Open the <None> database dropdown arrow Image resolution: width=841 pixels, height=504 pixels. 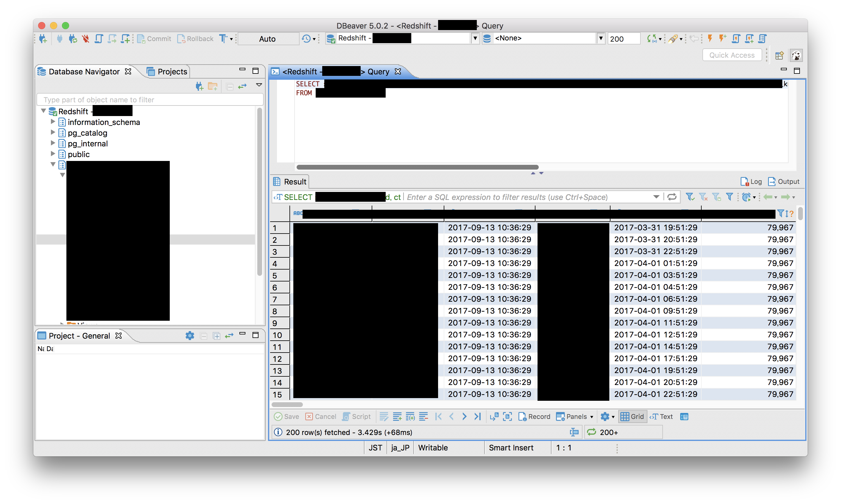(x=601, y=38)
